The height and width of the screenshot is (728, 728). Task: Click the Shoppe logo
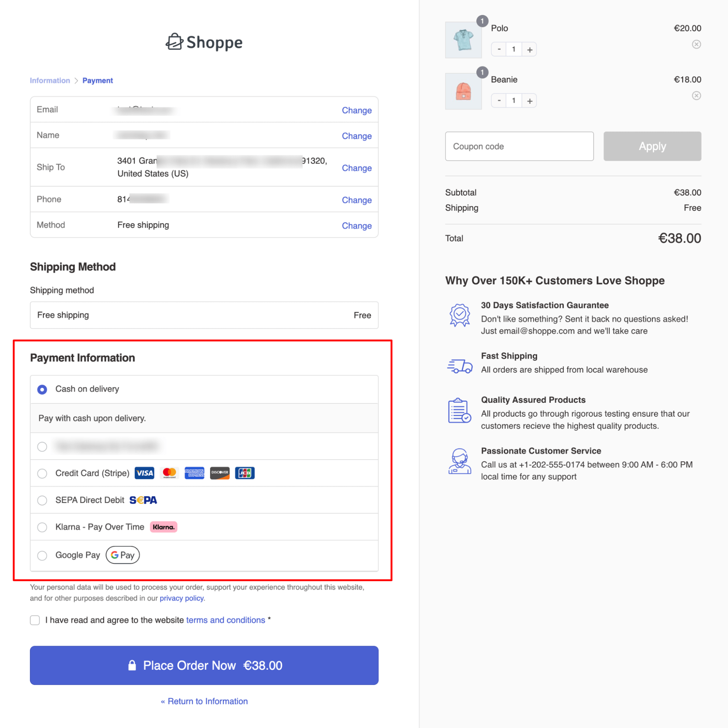(x=204, y=42)
